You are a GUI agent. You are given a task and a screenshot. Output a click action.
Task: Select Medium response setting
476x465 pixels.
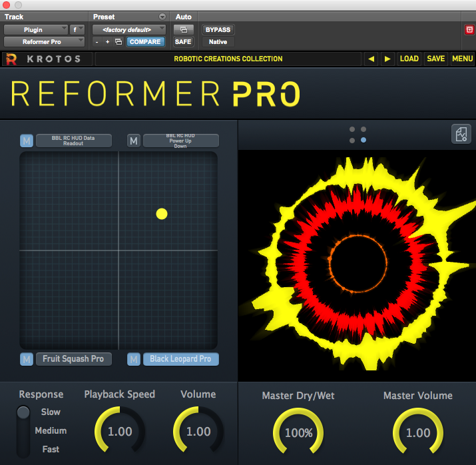tap(51, 430)
